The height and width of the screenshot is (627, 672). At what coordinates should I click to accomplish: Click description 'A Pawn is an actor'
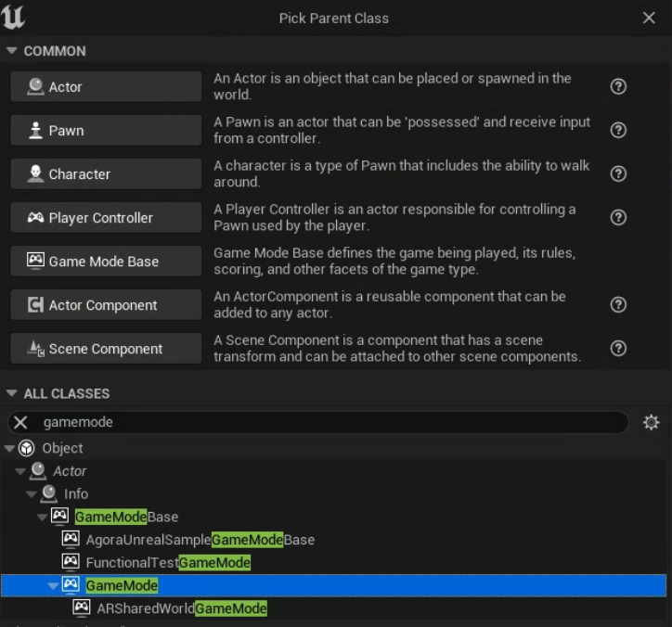click(x=402, y=130)
